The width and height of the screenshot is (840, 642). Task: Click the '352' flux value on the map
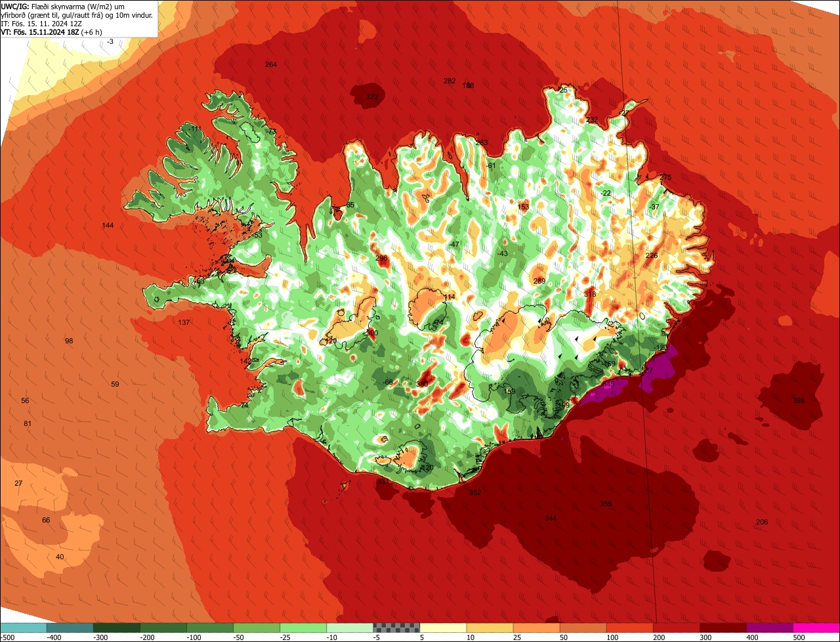tap(475, 492)
